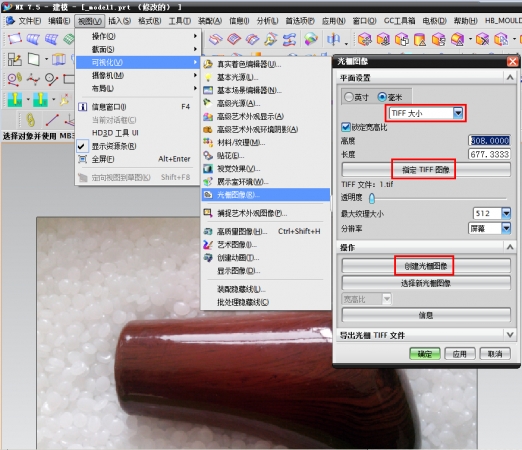Click the 信息窗口 info icon
The width and height of the screenshot is (522, 450).
coord(82,107)
